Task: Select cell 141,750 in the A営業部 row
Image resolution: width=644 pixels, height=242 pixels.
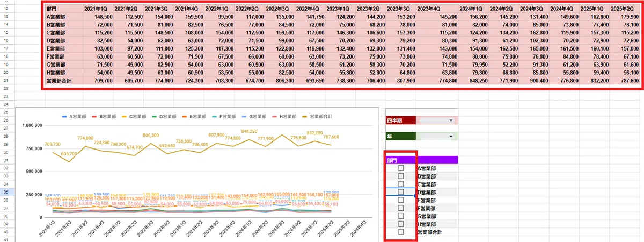Action: (x=309, y=17)
